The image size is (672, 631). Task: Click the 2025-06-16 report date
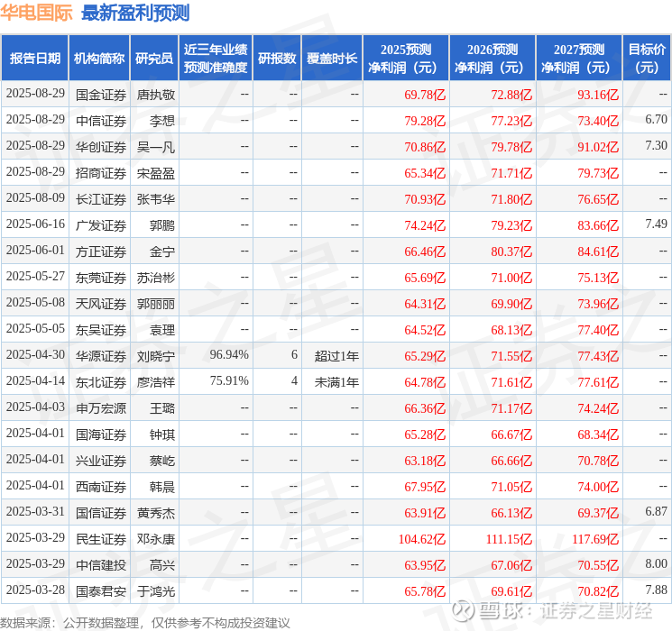click(x=35, y=224)
